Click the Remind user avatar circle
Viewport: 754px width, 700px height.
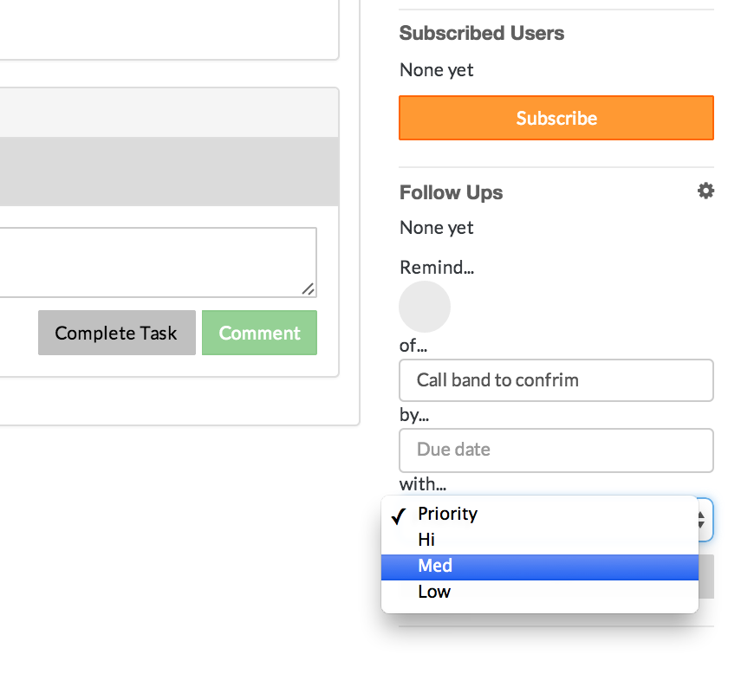(425, 307)
